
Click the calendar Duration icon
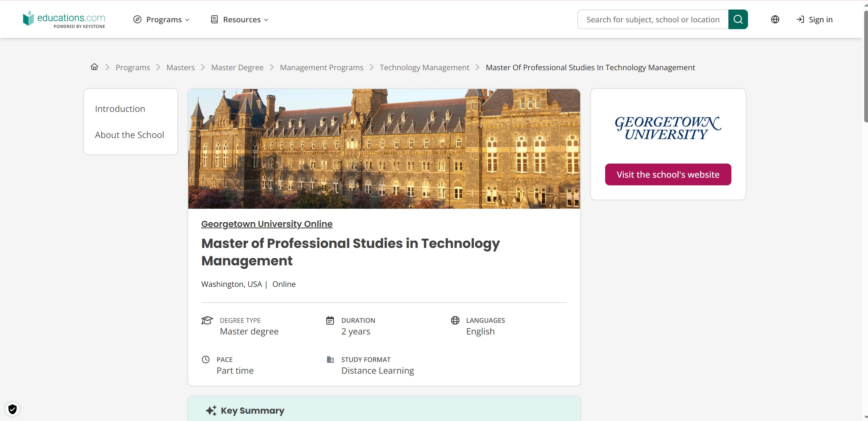click(x=330, y=320)
